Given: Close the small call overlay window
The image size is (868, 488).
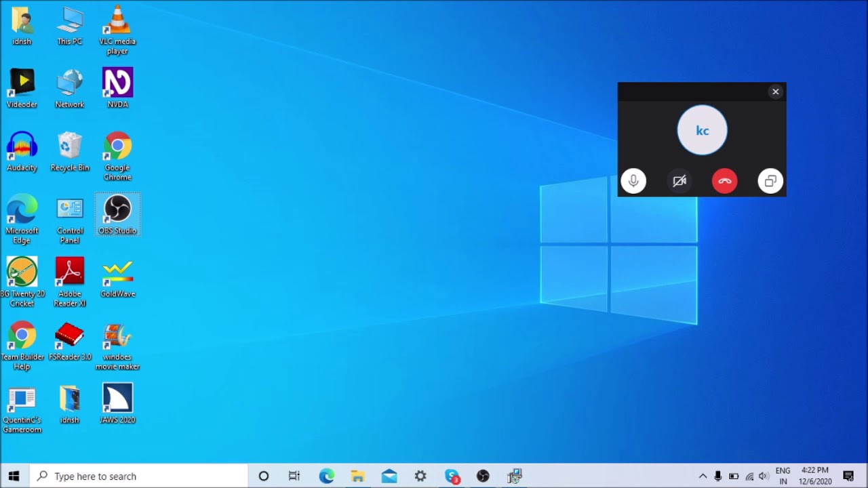Looking at the screenshot, I should click(776, 91).
